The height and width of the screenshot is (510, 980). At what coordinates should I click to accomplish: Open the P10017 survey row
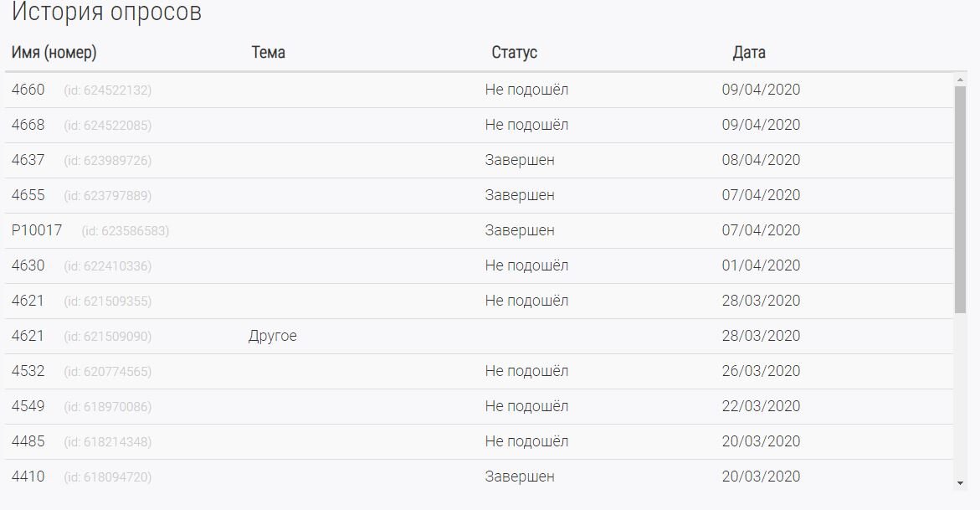pyautogui.click(x=37, y=230)
